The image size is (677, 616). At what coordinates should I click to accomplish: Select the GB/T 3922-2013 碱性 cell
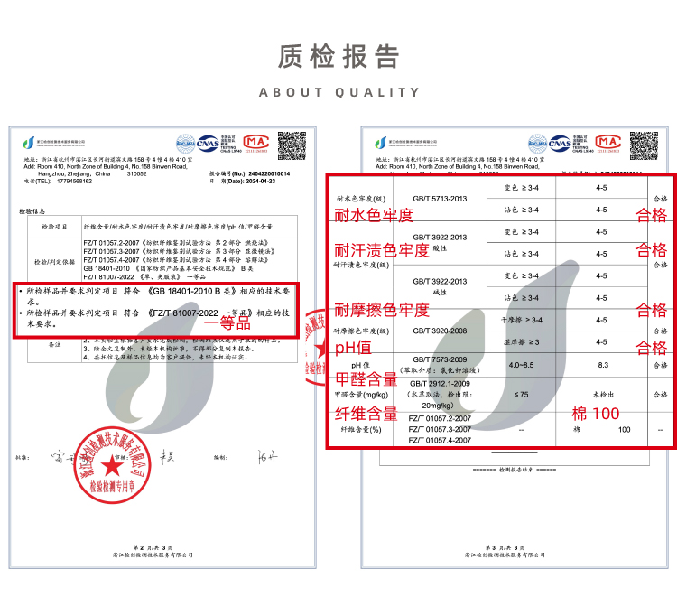(x=440, y=287)
